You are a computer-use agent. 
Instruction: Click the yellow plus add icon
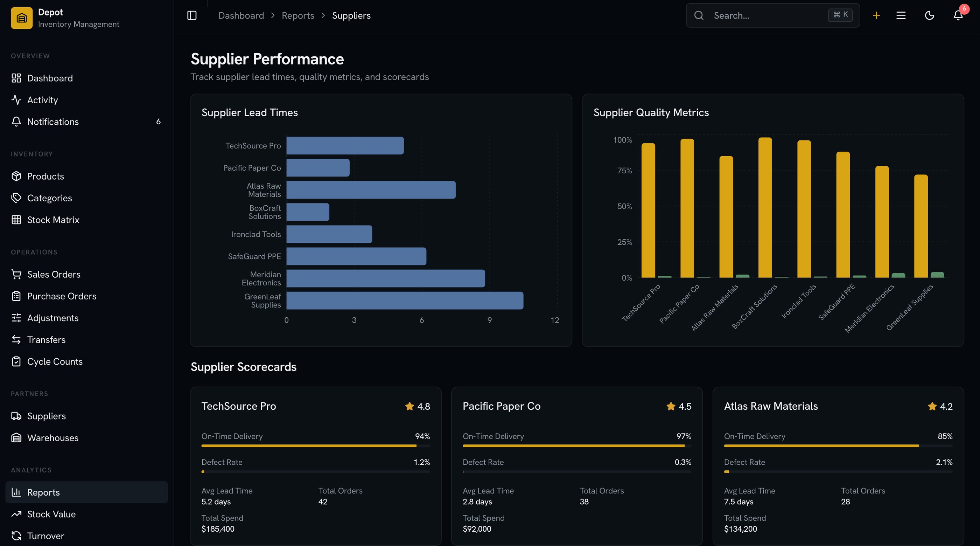876,16
